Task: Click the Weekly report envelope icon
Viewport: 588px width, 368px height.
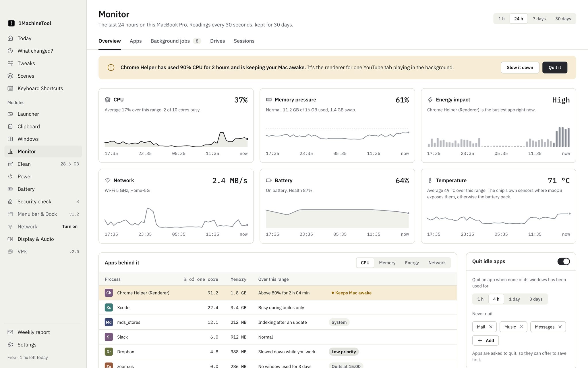Action: click(x=10, y=332)
